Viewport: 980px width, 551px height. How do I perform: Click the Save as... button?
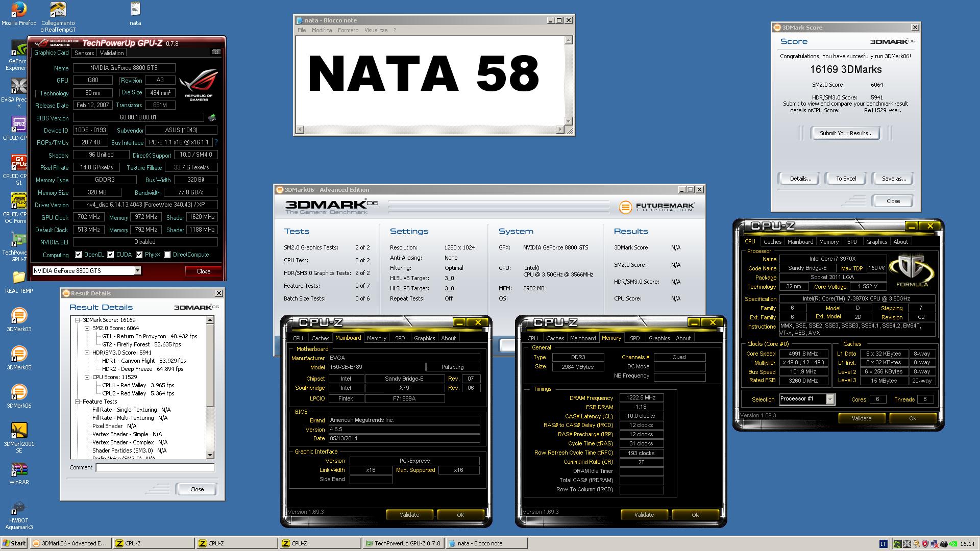pyautogui.click(x=894, y=179)
